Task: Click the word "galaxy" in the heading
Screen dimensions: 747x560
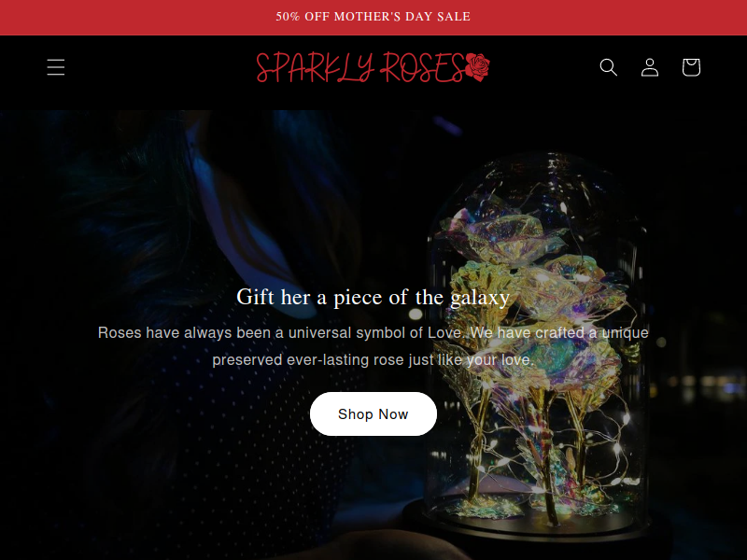Action: pyautogui.click(x=480, y=299)
